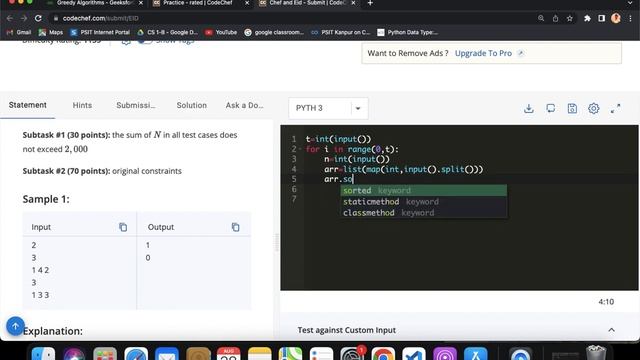
Task: Click the 'Subtask #2 (70 points):' text
Action: tap(66, 171)
